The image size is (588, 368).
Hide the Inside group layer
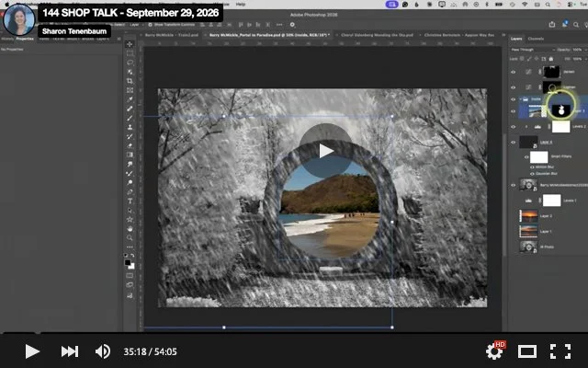click(514, 99)
